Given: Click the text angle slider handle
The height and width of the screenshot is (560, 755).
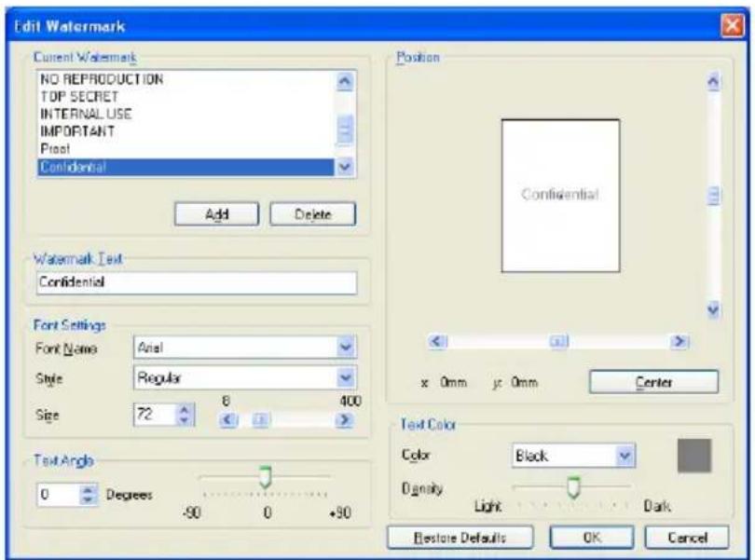Looking at the screenshot, I should pos(265,477).
